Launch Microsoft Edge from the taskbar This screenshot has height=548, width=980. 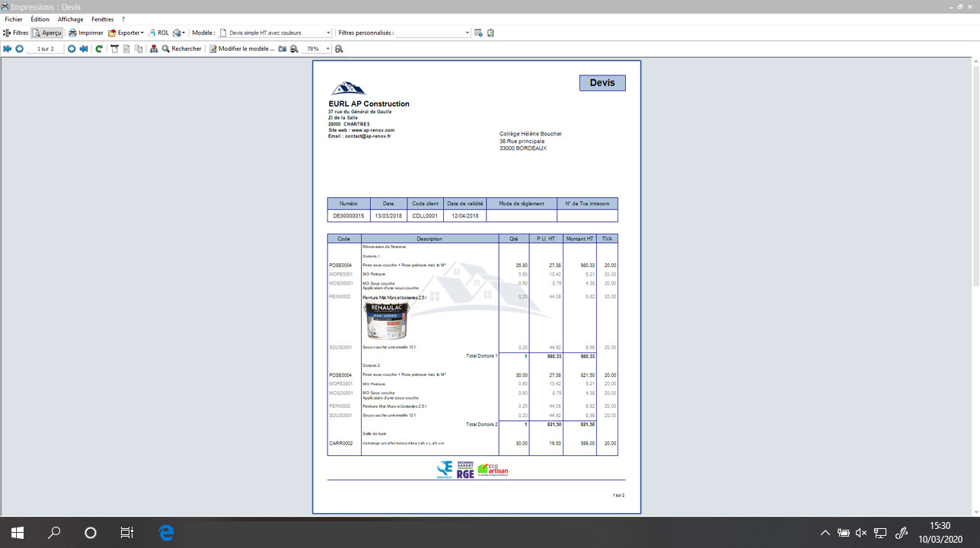click(x=166, y=533)
